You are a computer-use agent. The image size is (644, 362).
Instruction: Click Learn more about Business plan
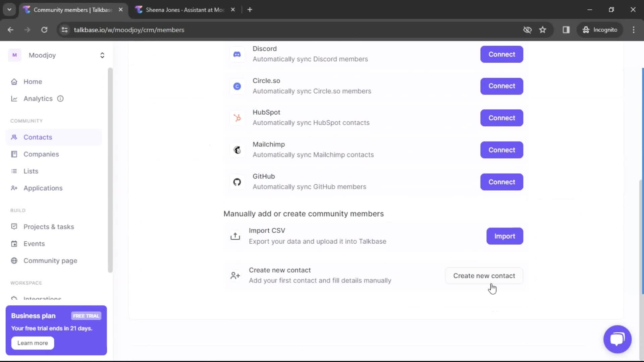point(33,343)
